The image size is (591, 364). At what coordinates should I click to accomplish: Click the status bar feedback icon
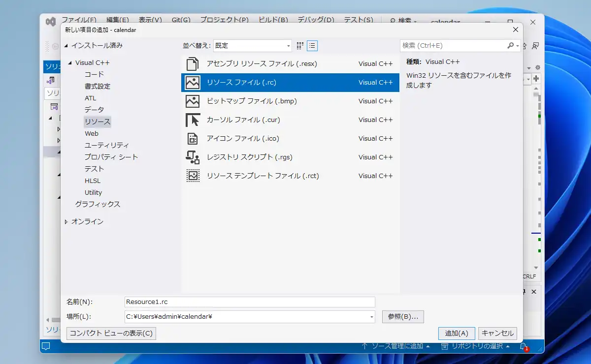tap(46, 346)
